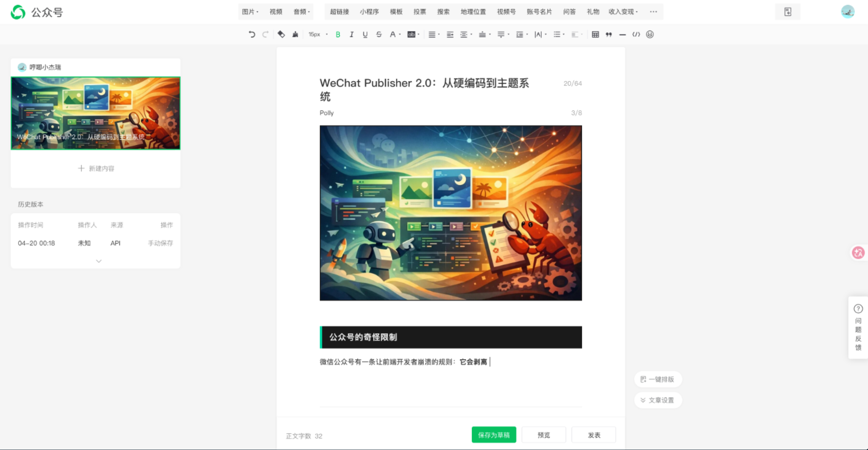Insert a blockquote

point(609,34)
